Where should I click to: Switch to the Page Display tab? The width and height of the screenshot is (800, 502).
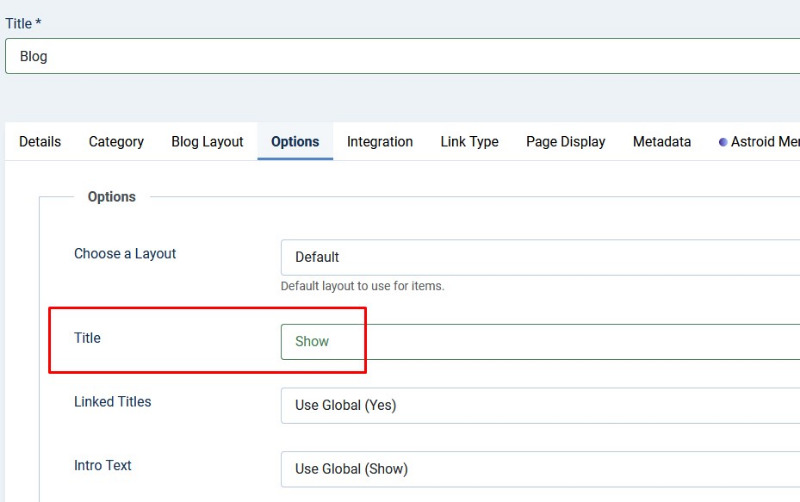tap(565, 141)
